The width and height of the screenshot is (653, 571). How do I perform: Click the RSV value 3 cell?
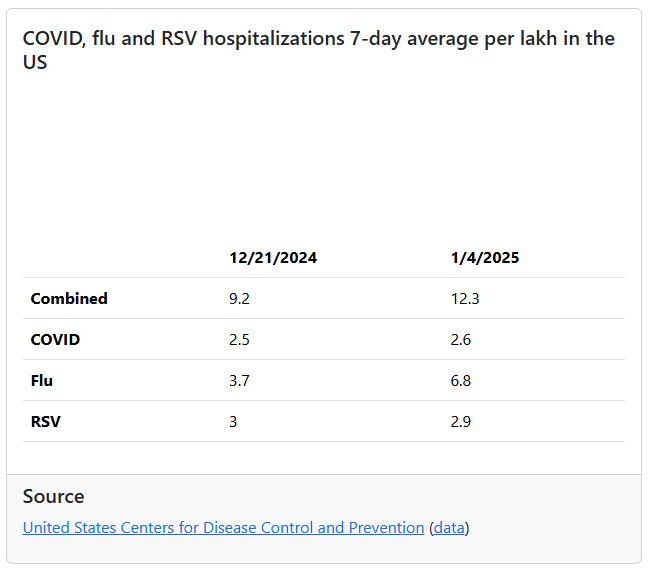(234, 422)
